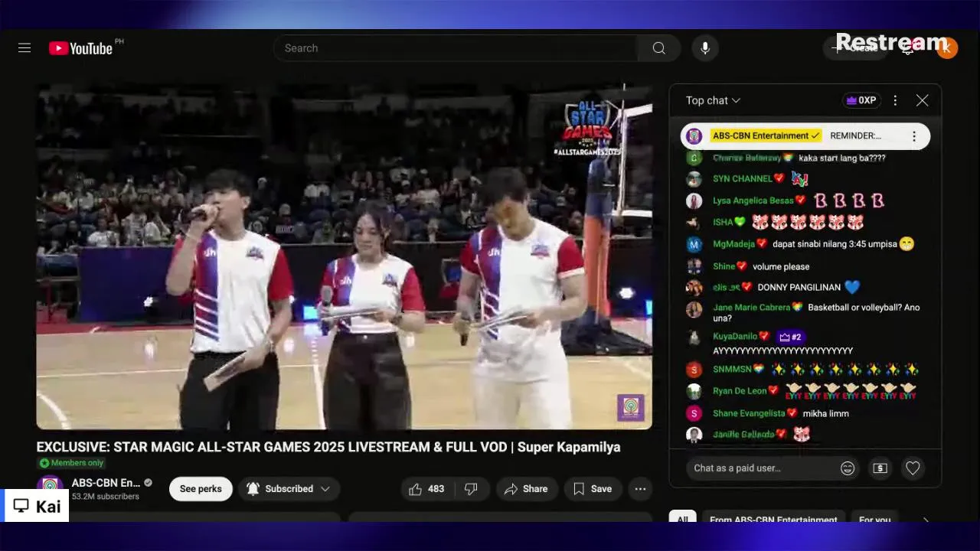Image resolution: width=980 pixels, height=551 pixels.
Task: Click the livestream video player
Action: 345,256
